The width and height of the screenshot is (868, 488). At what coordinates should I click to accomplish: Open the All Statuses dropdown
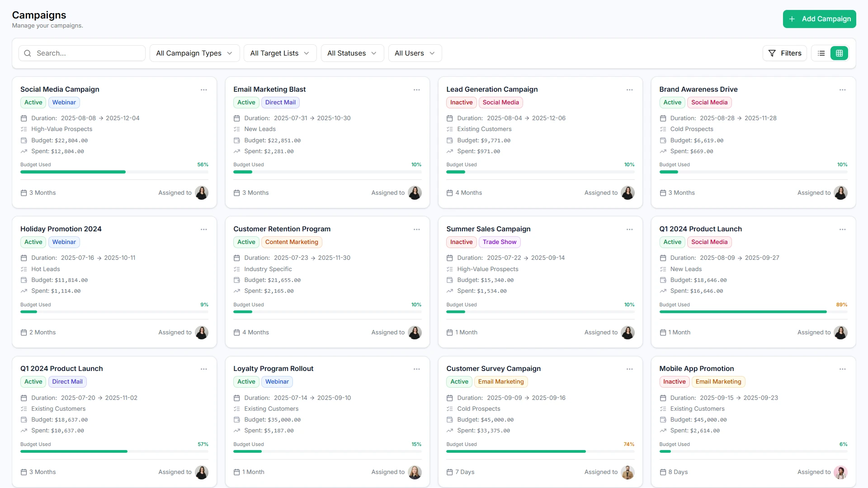coord(352,53)
